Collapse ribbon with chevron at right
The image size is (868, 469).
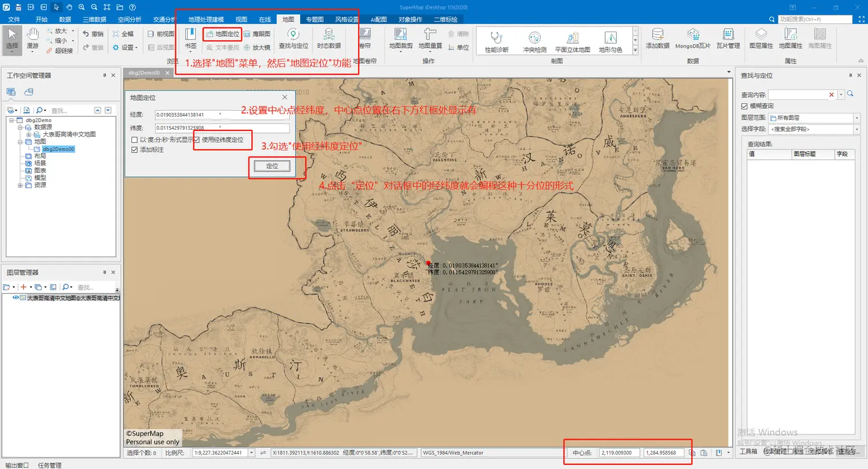[x=860, y=61]
